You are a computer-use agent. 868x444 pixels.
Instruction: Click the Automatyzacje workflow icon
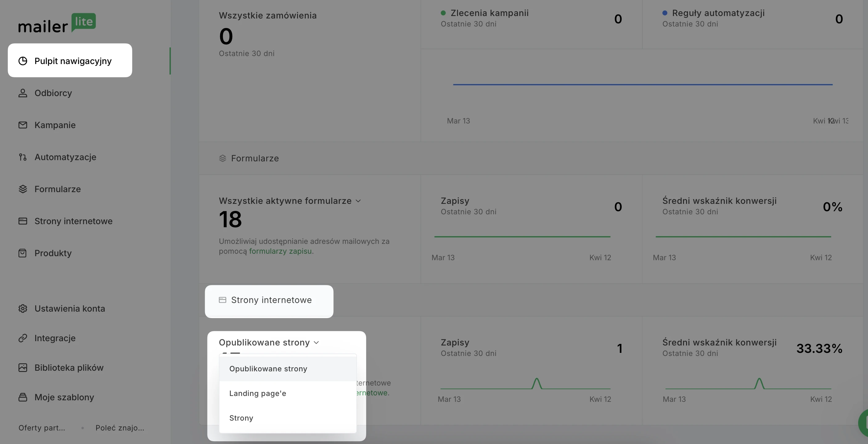click(x=23, y=157)
